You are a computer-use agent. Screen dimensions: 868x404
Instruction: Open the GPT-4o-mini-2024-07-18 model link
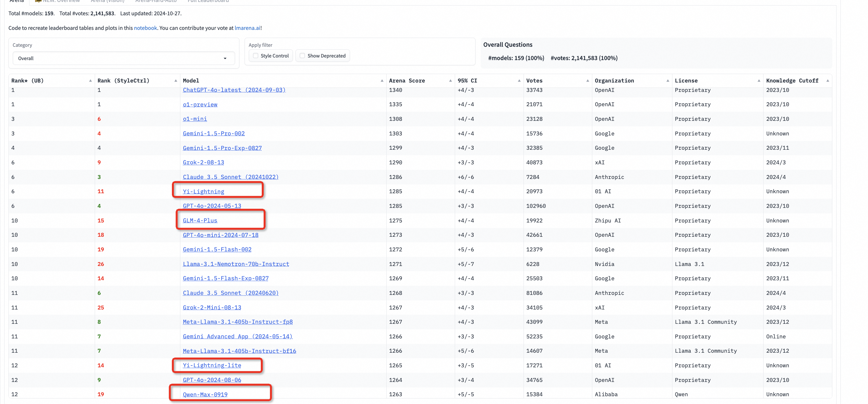click(x=220, y=235)
